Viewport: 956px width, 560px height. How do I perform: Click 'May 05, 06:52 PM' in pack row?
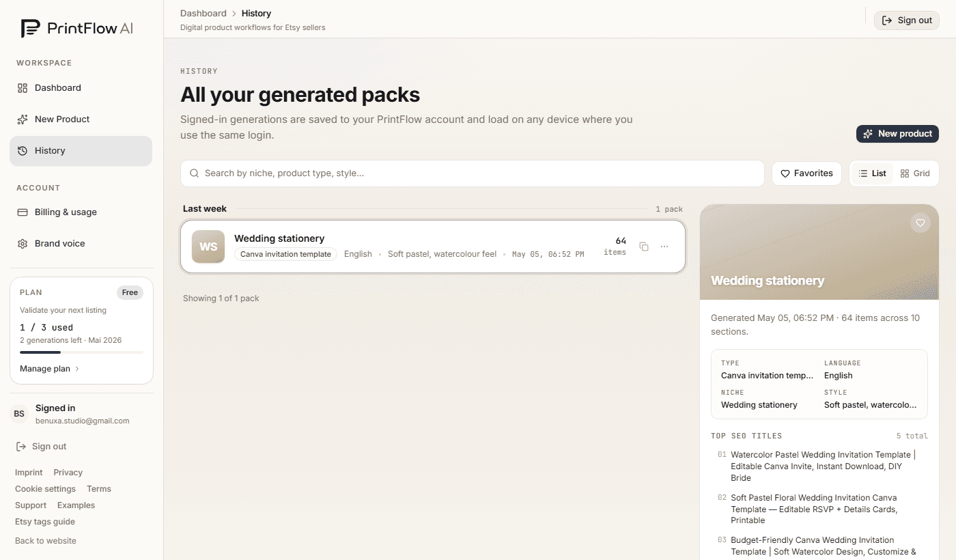[x=548, y=254]
